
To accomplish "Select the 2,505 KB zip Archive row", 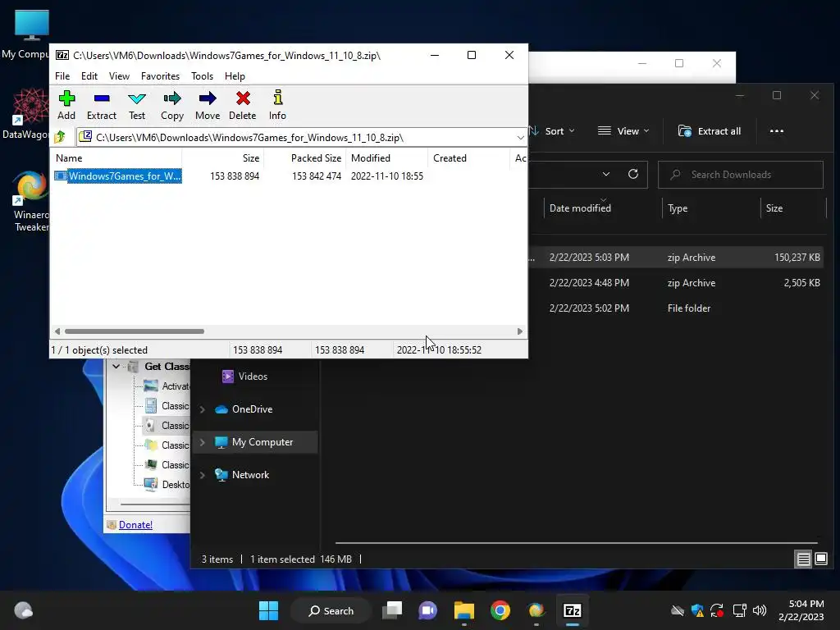I will tap(678, 283).
